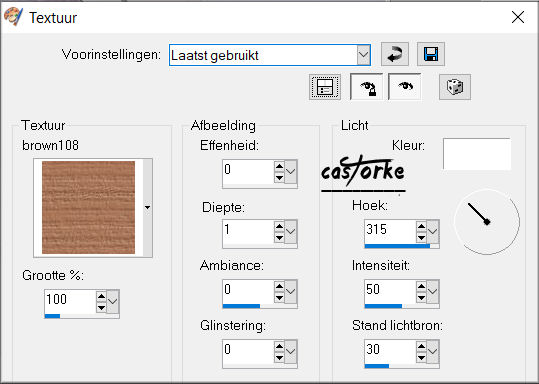
Task: Select the brown108 texture thumbnail
Action: [x=88, y=208]
